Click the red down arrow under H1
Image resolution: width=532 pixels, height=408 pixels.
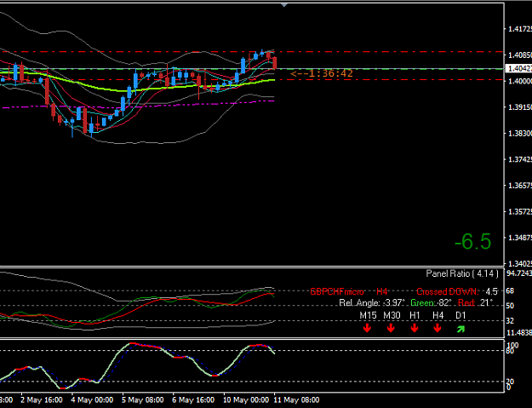(415, 328)
